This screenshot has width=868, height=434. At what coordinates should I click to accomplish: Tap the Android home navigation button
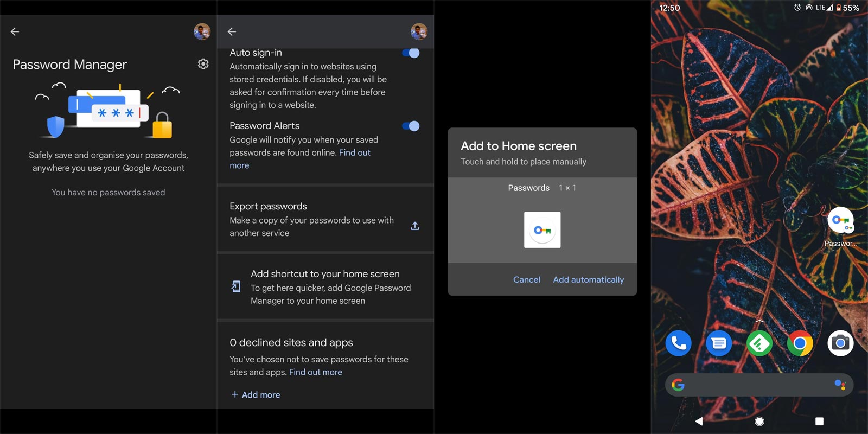[759, 421]
